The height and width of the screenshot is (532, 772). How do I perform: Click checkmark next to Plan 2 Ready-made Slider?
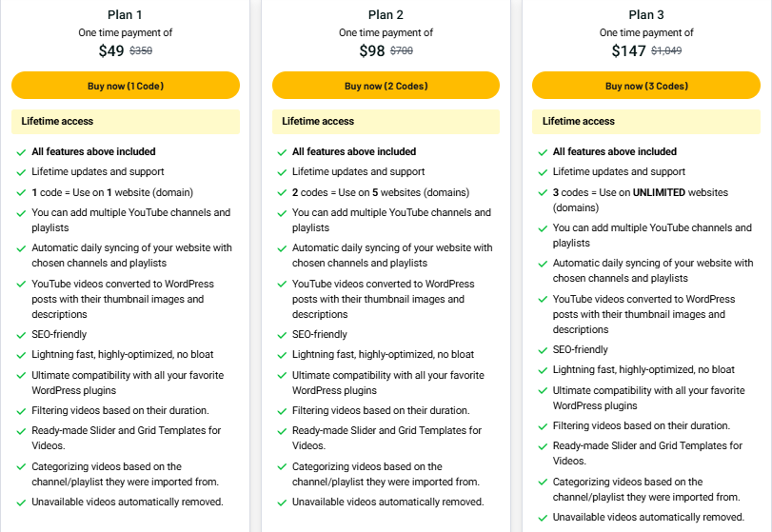tap(282, 431)
